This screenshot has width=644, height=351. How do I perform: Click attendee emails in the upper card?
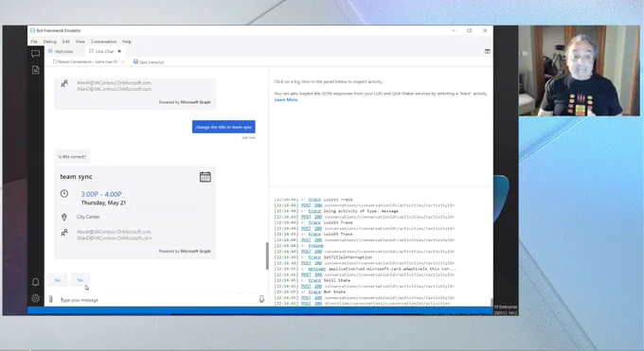coord(115,86)
